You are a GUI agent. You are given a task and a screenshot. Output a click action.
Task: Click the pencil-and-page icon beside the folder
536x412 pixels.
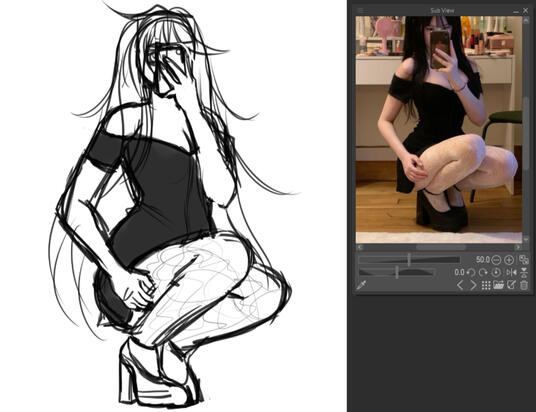511,285
